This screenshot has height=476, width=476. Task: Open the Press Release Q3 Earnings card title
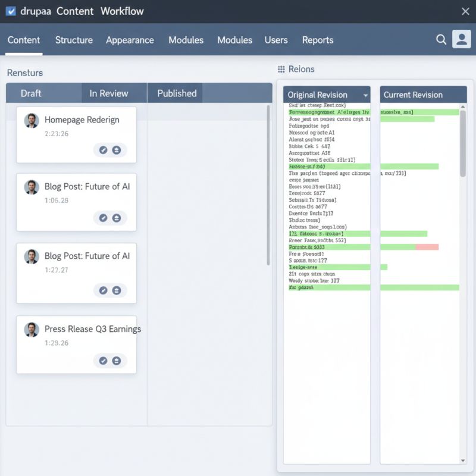point(93,329)
